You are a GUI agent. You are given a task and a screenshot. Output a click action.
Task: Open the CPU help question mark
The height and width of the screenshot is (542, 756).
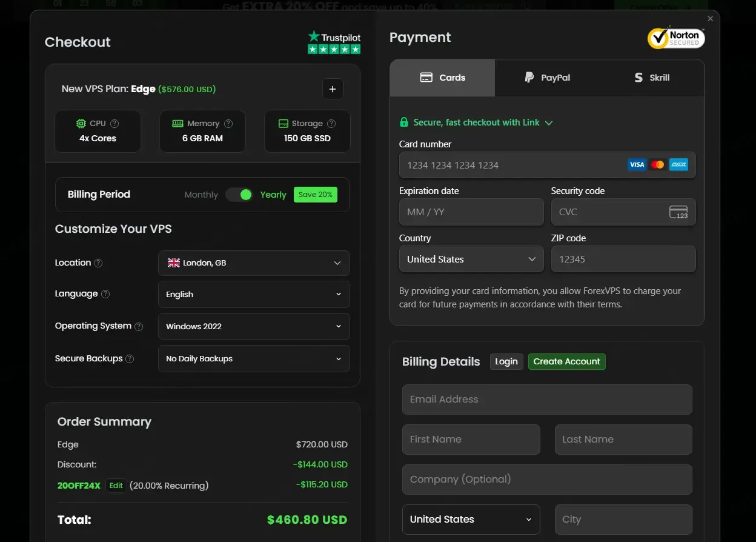point(114,123)
